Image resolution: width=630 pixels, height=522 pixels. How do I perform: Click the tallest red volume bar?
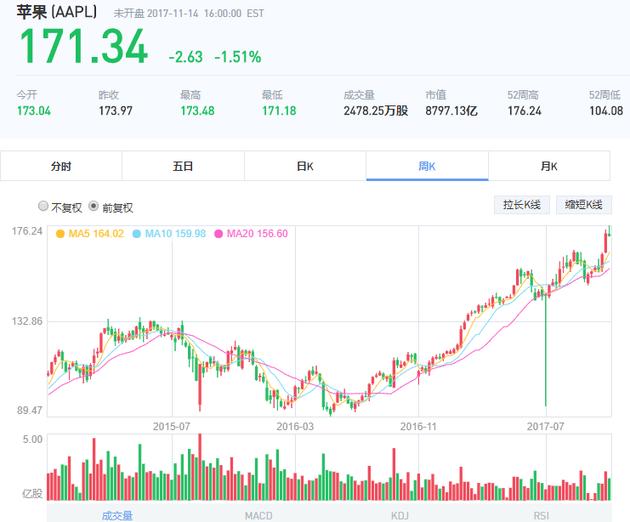(200, 467)
